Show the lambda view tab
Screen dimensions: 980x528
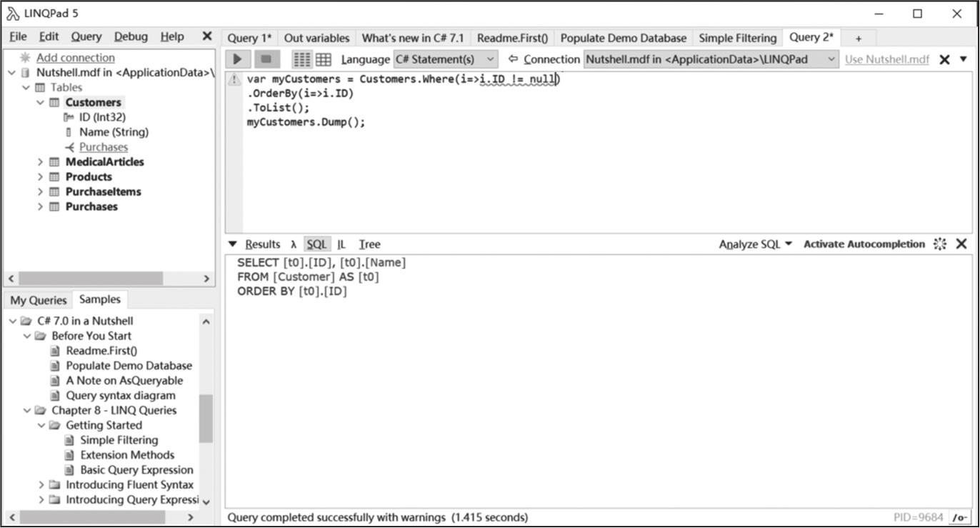click(294, 244)
